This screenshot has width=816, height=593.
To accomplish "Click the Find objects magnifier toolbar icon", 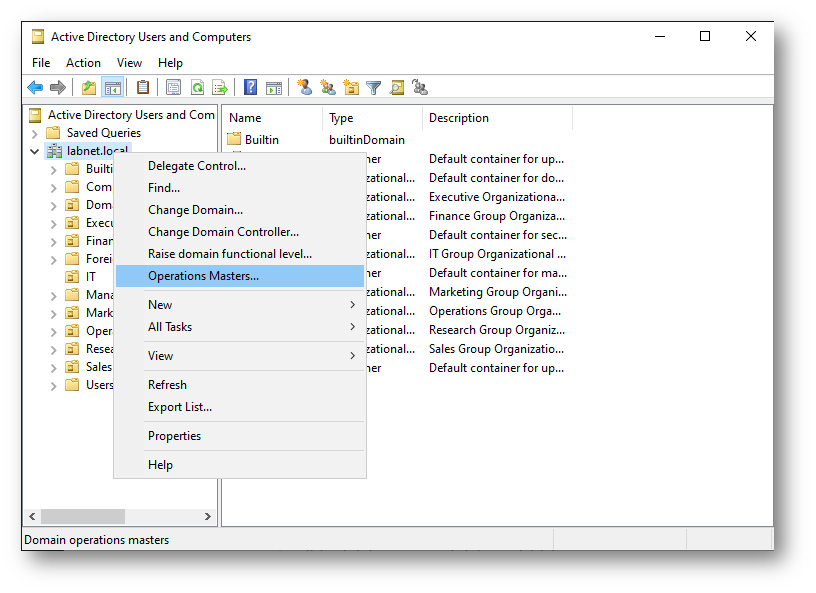I will click(397, 87).
